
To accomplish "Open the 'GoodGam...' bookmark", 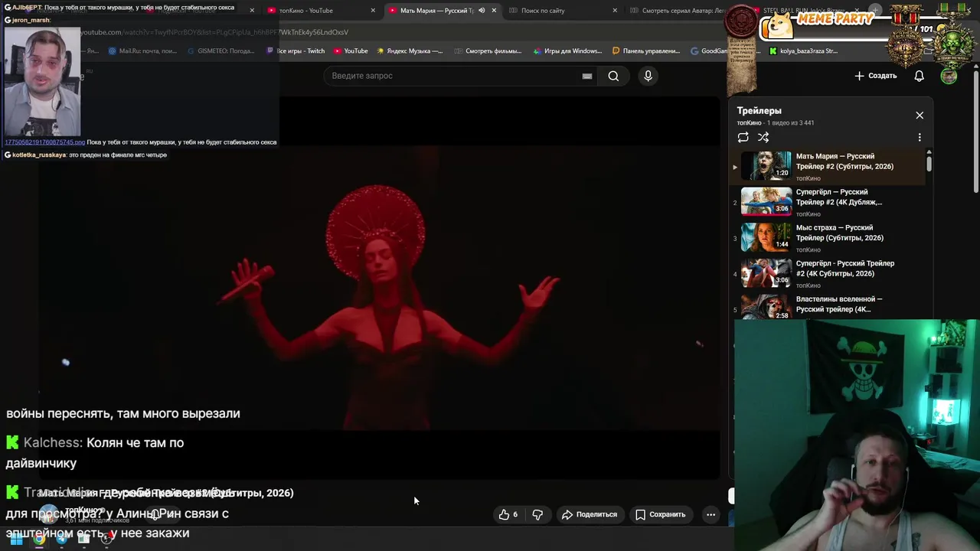I will pos(709,51).
